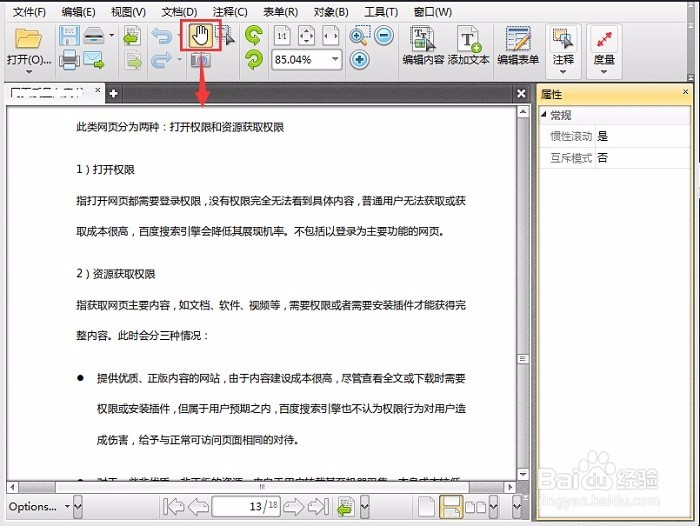Viewport: 700px width, 526px height.
Task: Select the Zoom marquee magnifier tool
Action: pyautogui.click(x=359, y=36)
